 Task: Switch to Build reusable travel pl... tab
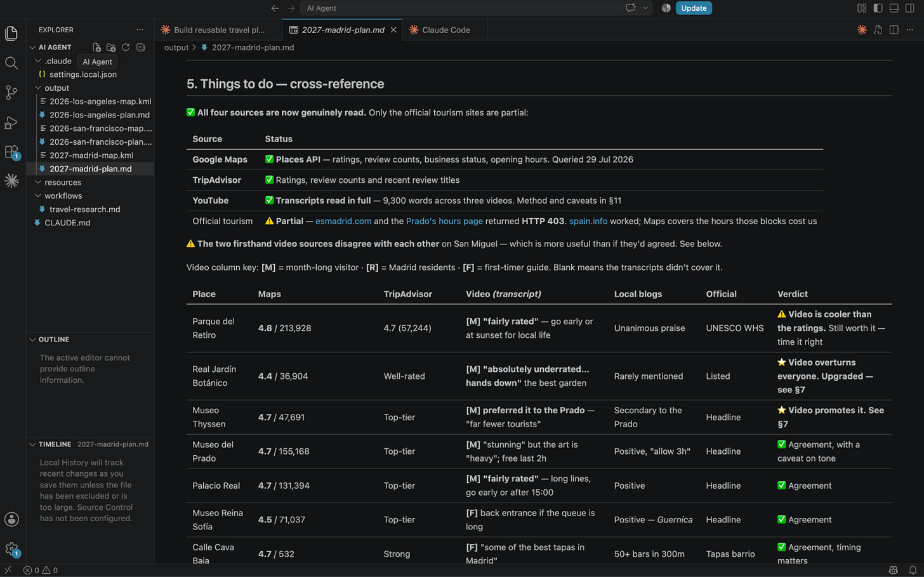[x=218, y=30]
